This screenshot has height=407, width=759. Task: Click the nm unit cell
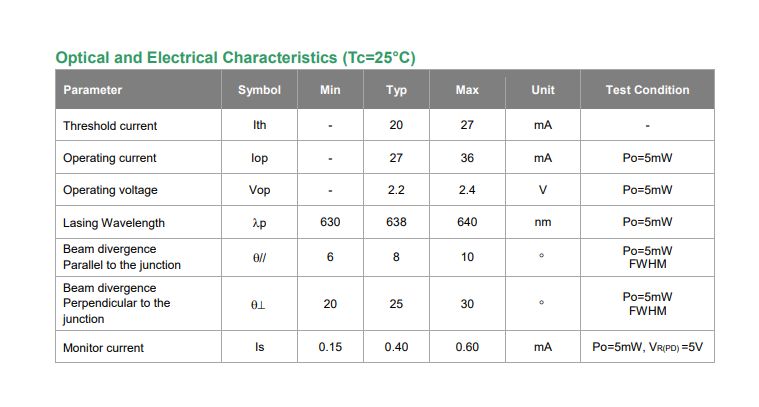[x=543, y=223]
